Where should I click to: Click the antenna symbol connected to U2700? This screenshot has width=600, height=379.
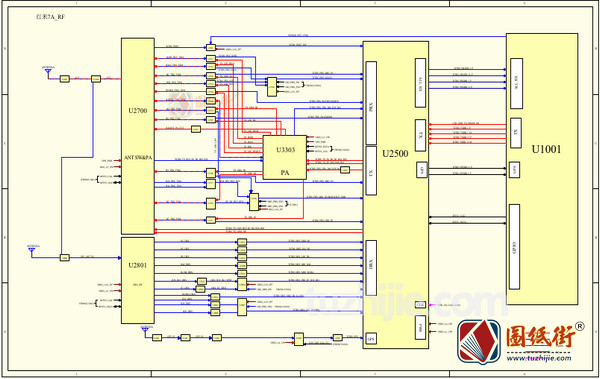[48, 72]
